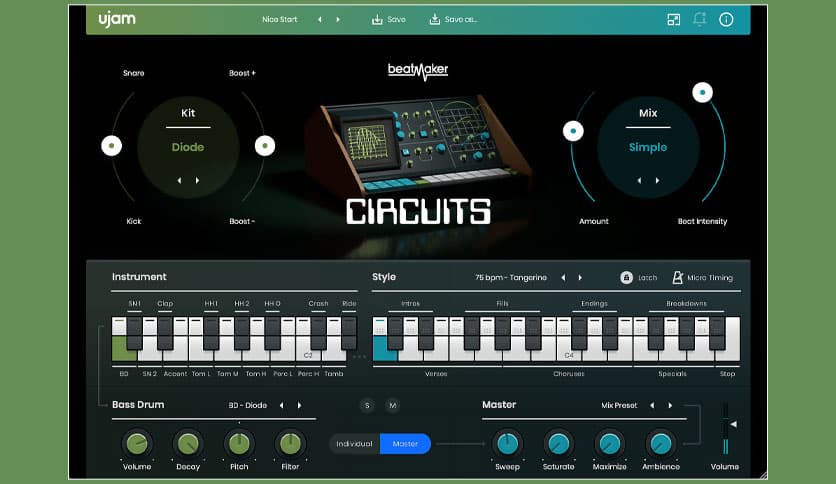Click the Simple mix name
The height and width of the screenshot is (484, 836).
pos(648,147)
